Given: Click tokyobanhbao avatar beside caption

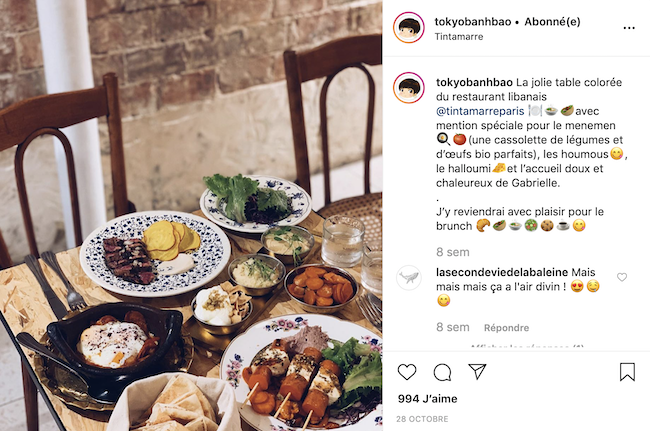Looking at the screenshot, I should click(x=409, y=88).
